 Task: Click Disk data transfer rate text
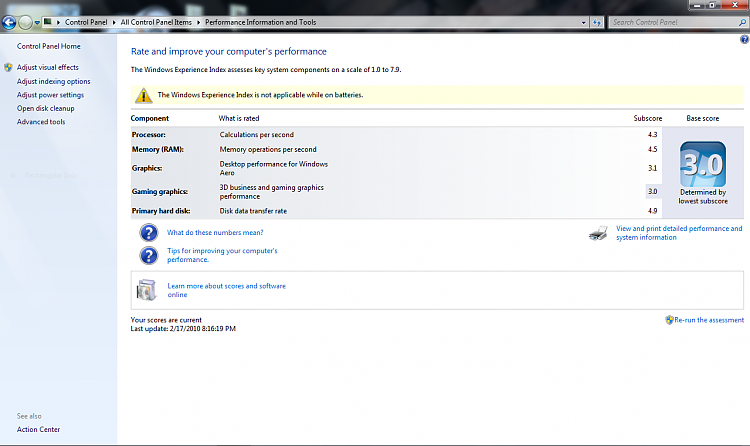point(253,211)
